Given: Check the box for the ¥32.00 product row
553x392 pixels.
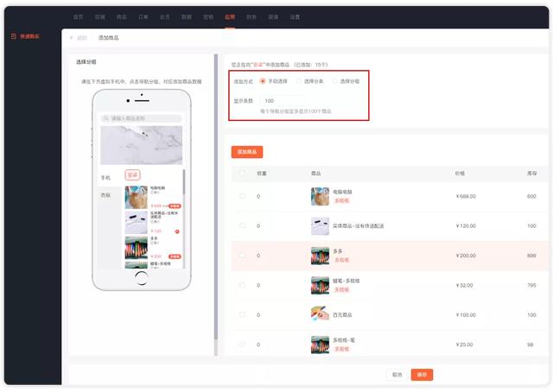Looking at the screenshot, I should pyautogui.click(x=242, y=285).
